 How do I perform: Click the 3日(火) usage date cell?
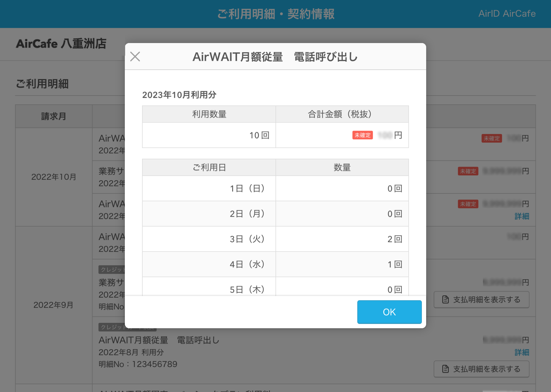209,239
